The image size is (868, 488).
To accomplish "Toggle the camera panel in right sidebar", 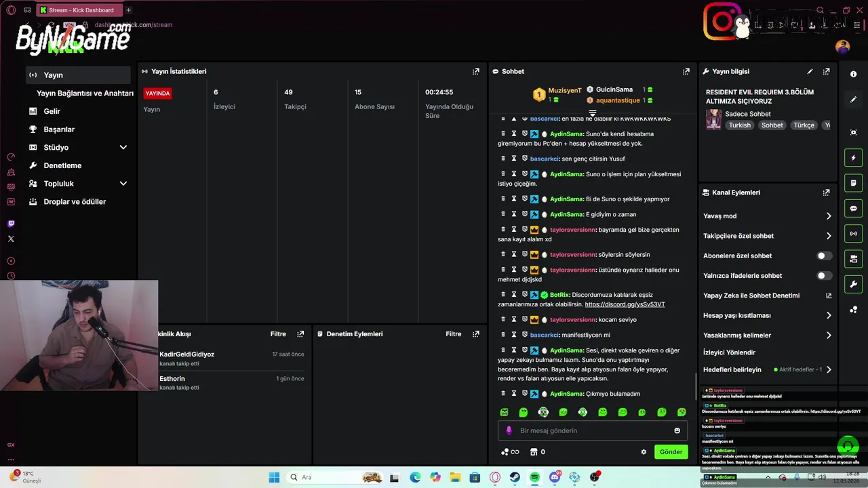I will [854, 259].
